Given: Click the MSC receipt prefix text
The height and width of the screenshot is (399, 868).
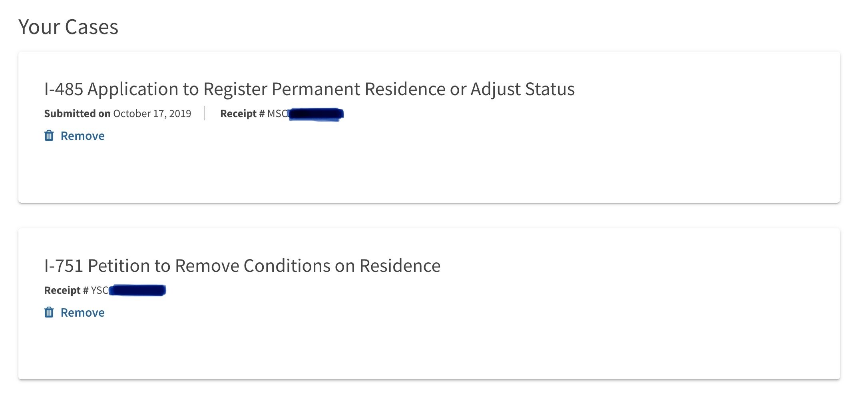Looking at the screenshot, I should 277,114.
